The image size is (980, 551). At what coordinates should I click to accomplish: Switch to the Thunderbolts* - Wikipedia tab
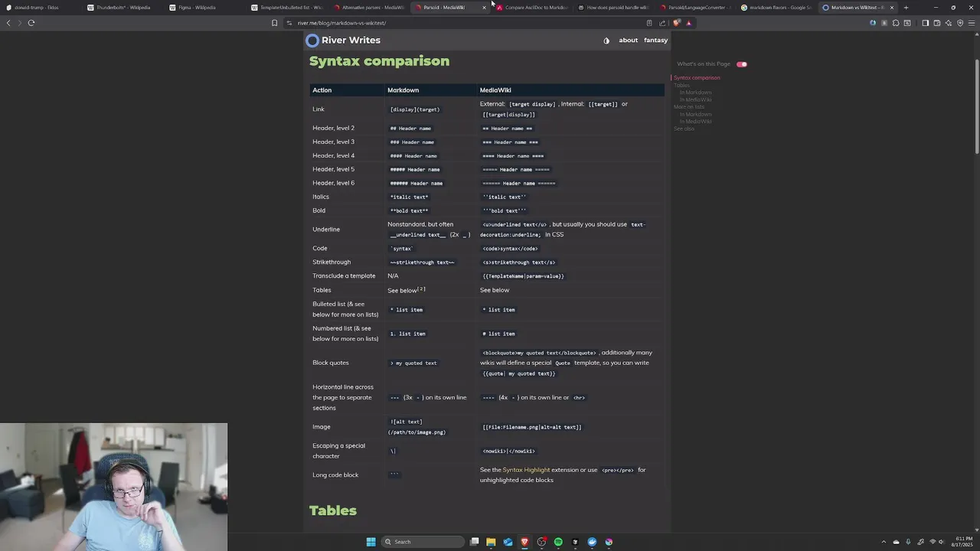point(122,8)
